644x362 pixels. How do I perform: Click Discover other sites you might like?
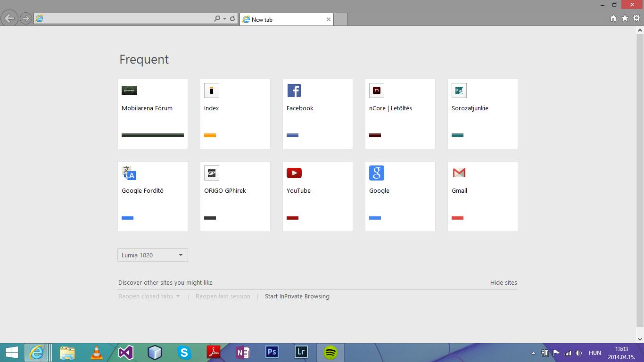point(165,283)
